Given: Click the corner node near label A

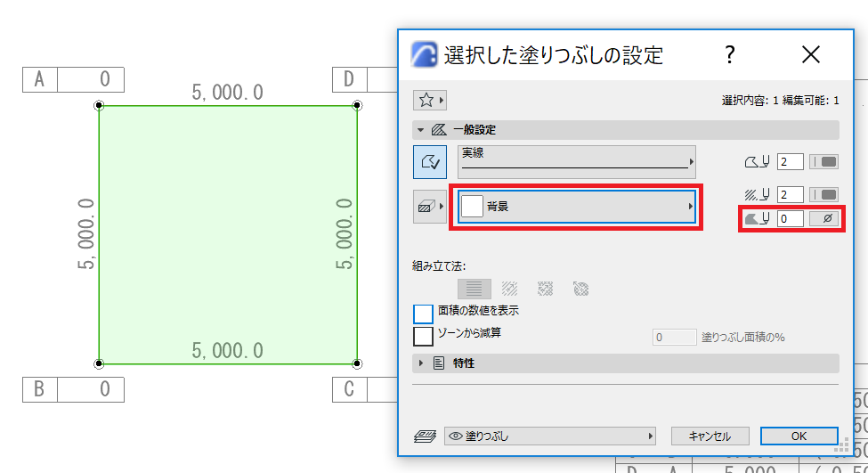Looking at the screenshot, I should [99, 105].
